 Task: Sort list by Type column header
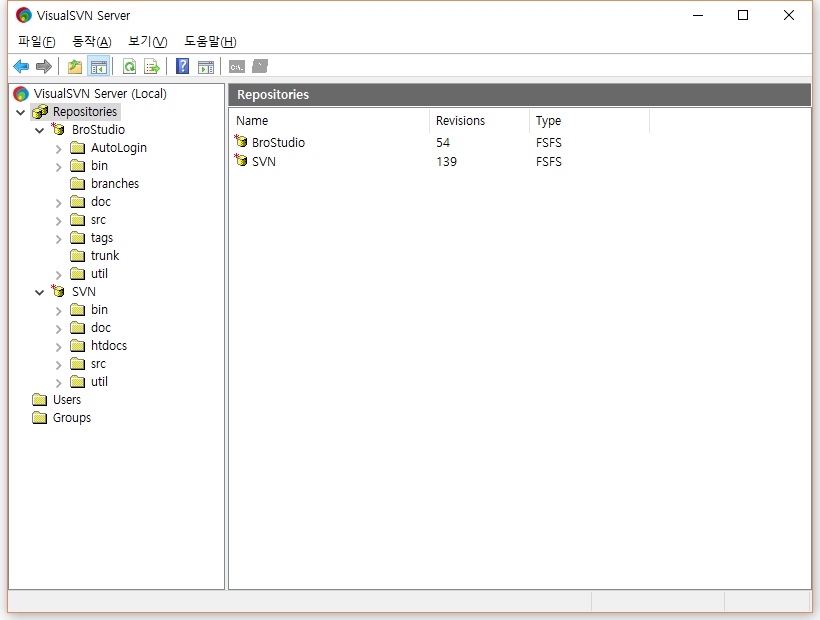pyautogui.click(x=589, y=121)
